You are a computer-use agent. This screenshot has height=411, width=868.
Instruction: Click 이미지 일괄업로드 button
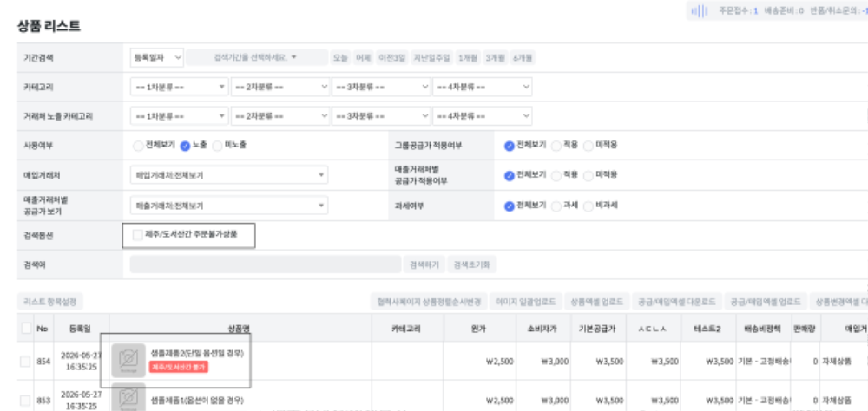point(526,302)
